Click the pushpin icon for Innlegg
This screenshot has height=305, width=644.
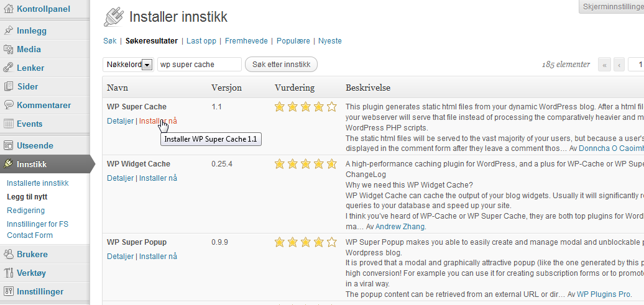(8, 30)
